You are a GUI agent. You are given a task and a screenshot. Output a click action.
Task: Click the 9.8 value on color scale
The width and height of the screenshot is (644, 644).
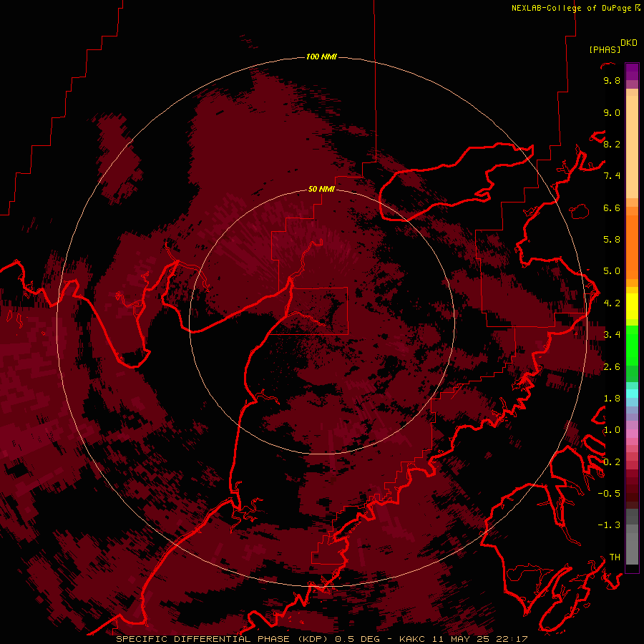click(612, 80)
